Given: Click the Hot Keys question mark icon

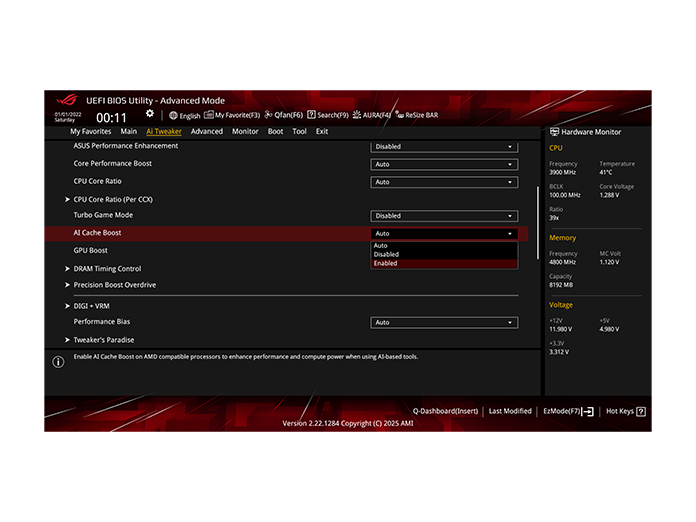Looking at the screenshot, I should click(x=641, y=411).
